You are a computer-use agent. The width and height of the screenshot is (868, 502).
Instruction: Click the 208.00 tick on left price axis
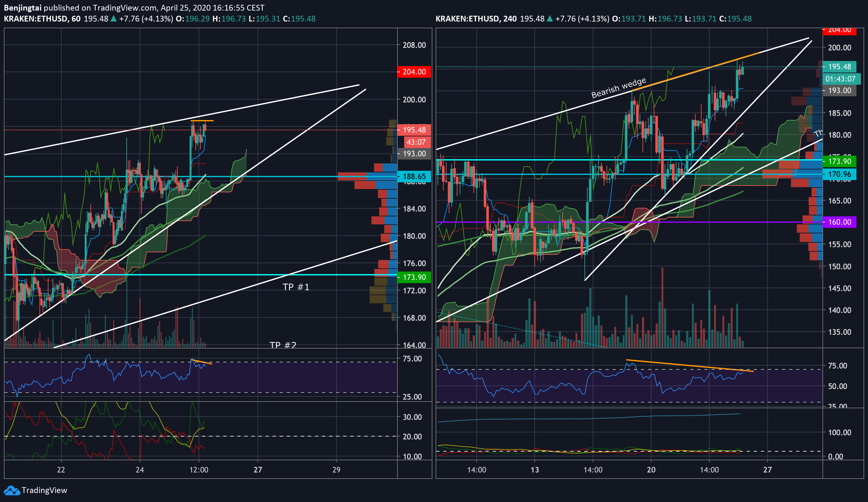click(x=414, y=45)
